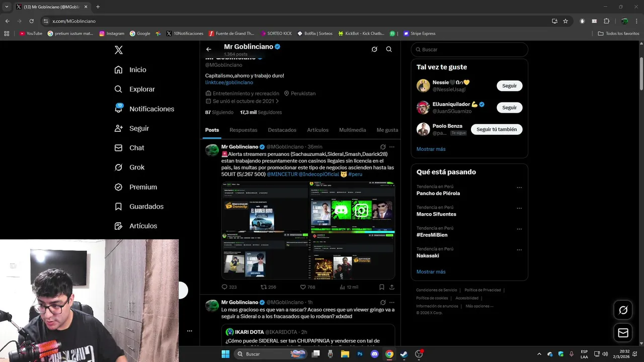Click the X logo in sidebar

point(119,50)
